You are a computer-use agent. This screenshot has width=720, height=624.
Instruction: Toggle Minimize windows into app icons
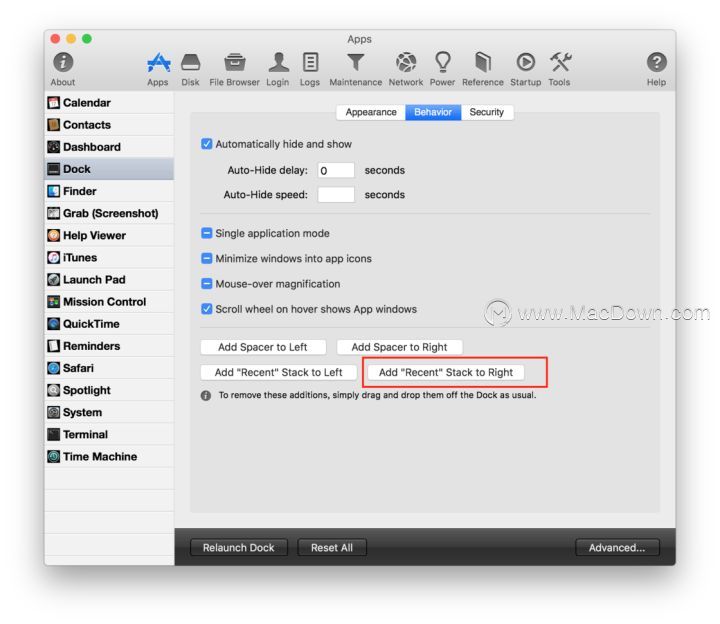[207, 258]
